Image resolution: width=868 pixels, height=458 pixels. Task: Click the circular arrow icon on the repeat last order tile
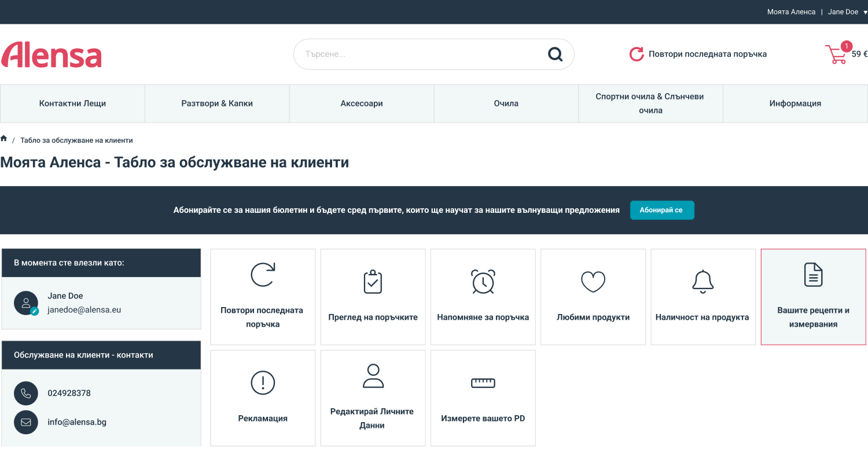pos(263,275)
